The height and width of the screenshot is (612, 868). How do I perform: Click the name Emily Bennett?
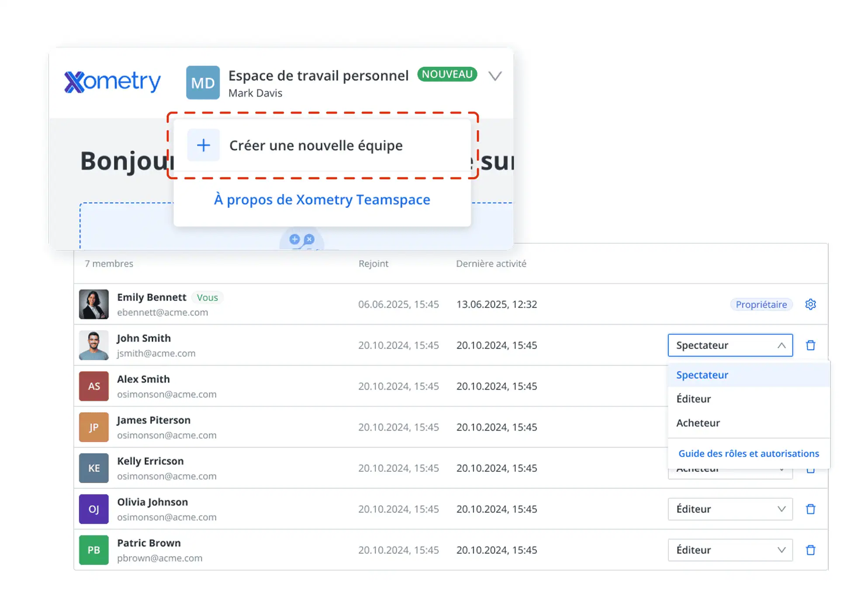152,297
